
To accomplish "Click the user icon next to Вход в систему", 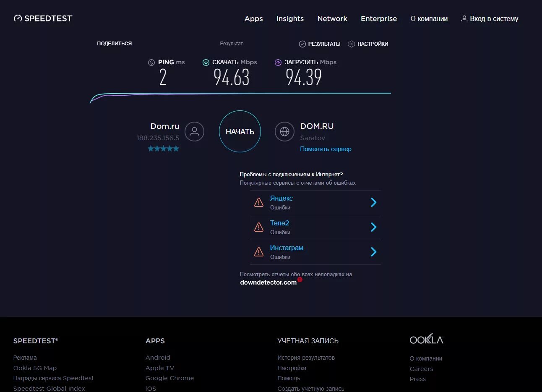I will 464,18.
